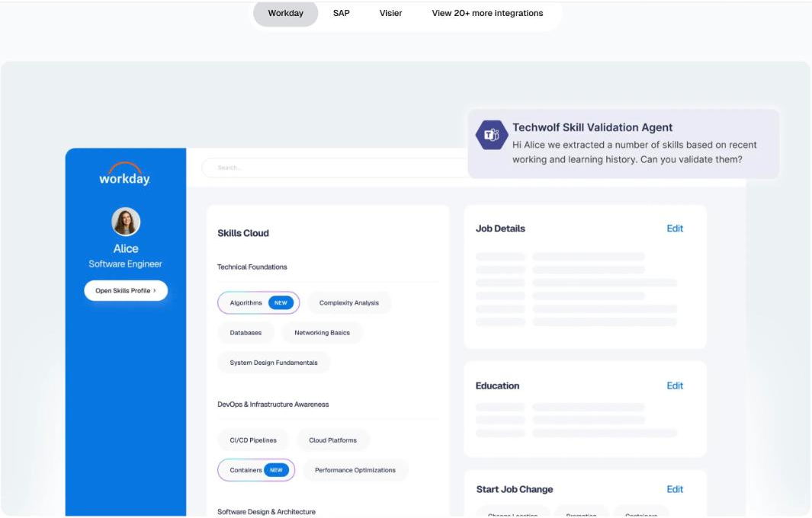The image size is (812, 518).
Task: Switch to the Visier tab
Action: click(x=390, y=14)
